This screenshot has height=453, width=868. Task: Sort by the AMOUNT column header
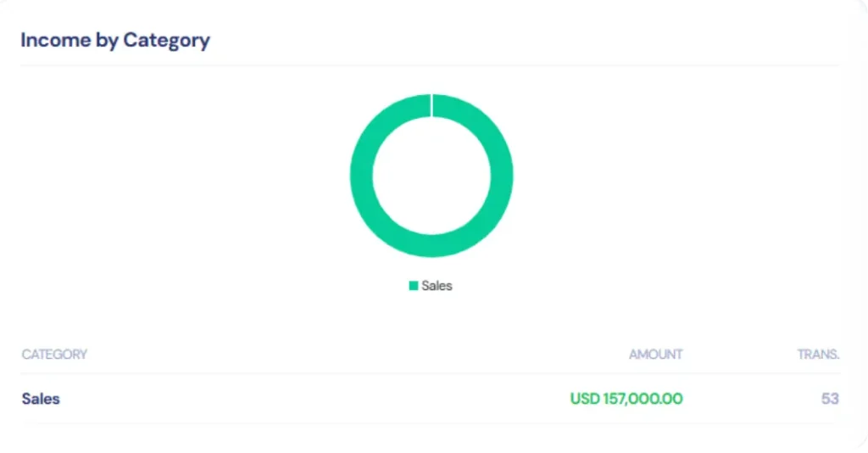click(x=655, y=354)
